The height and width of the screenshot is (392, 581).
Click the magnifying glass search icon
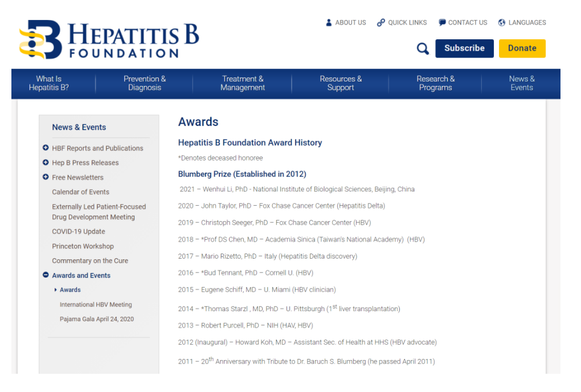(423, 49)
